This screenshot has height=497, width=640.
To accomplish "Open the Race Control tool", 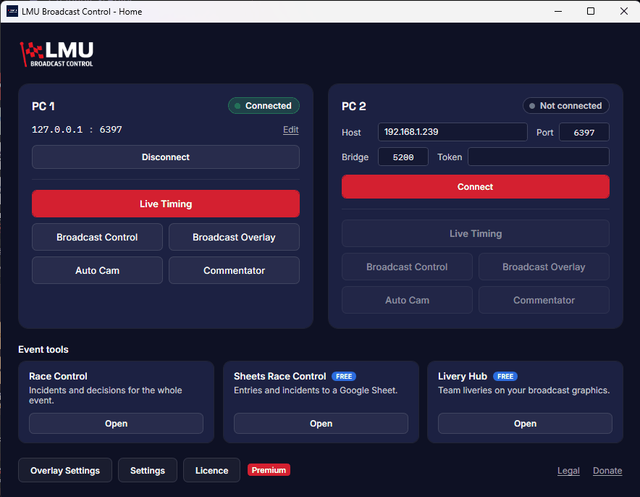I will click(116, 423).
